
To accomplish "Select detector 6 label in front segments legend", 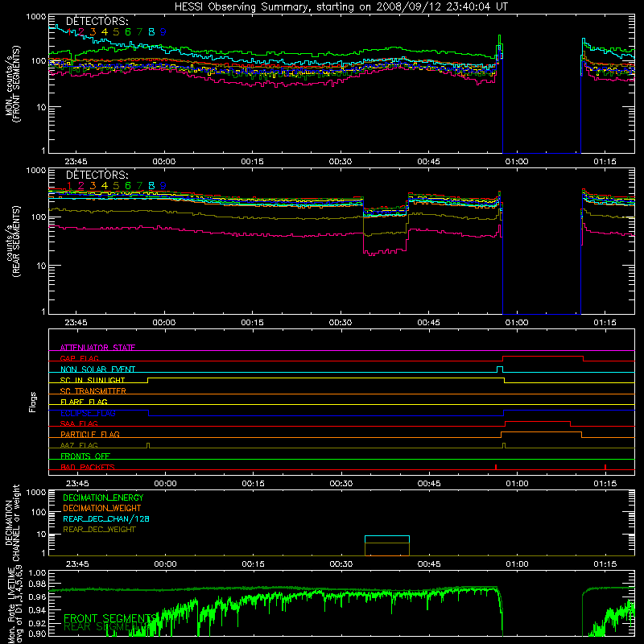I will click(128, 32).
